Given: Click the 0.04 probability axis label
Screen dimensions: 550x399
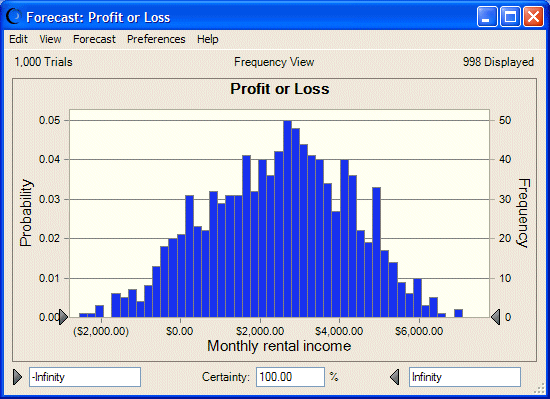Looking at the screenshot, I should (x=49, y=159).
